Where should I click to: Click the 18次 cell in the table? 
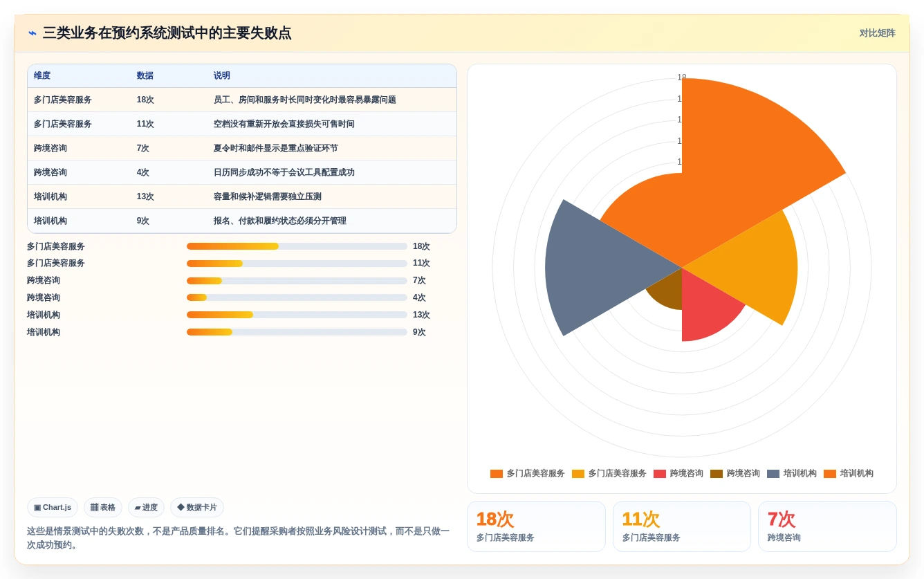[x=145, y=100]
